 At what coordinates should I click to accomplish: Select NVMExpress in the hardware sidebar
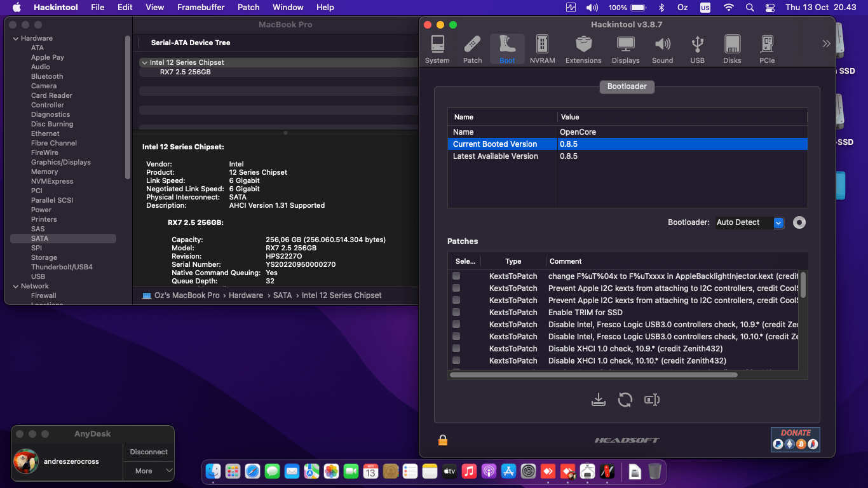[x=52, y=181]
